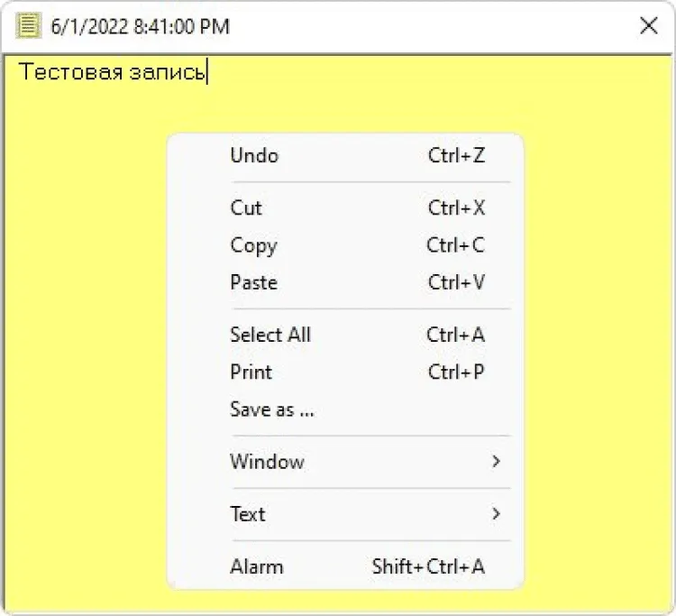Select Undo from the context menu
Image resolution: width=676 pixels, height=616 pixels.
point(254,155)
